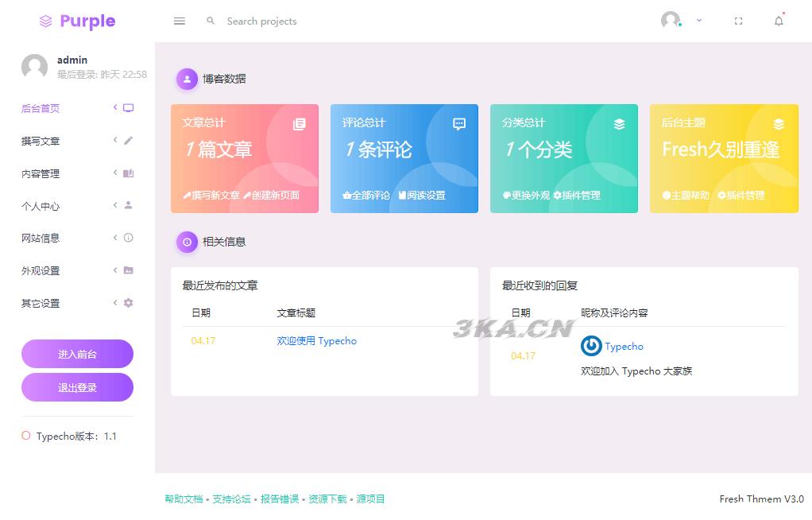Open the notification bell icon
812x520 pixels.
click(779, 21)
